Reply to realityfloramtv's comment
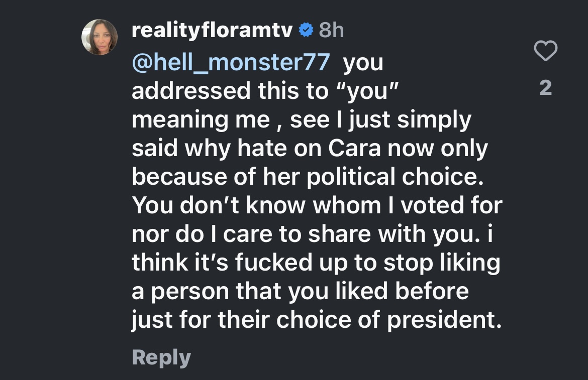Viewport: 588px width, 380px height. click(161, 357)
